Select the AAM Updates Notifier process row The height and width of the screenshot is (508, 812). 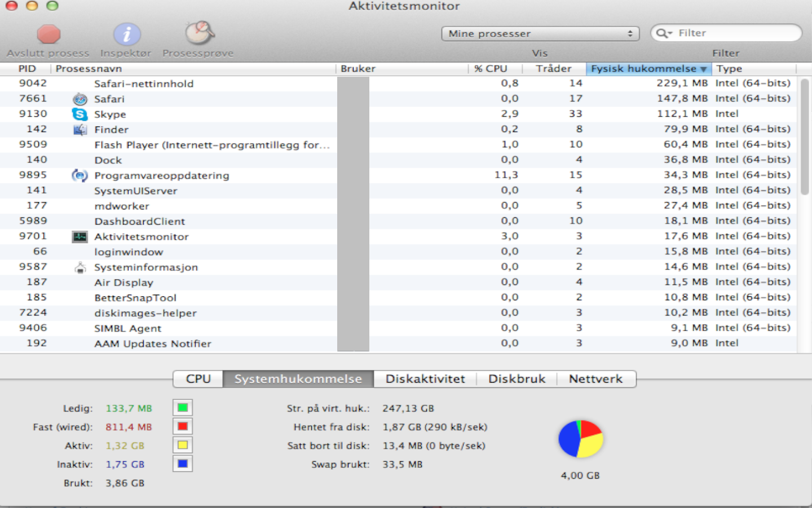[x=398, y=343]
